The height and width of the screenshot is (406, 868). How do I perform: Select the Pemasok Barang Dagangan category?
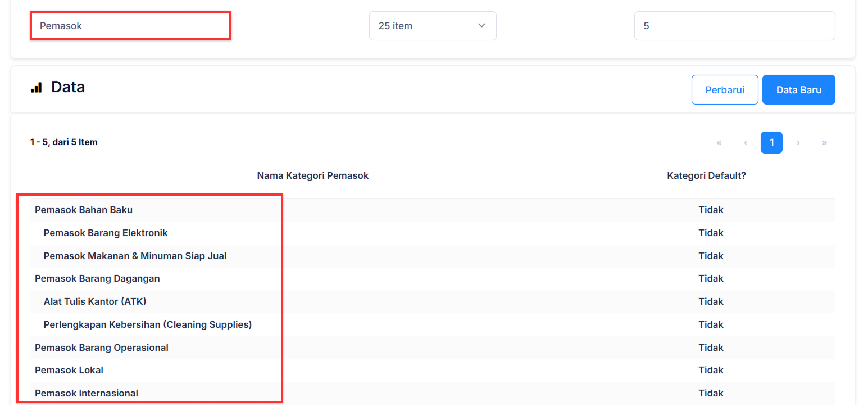coord(97,278)
